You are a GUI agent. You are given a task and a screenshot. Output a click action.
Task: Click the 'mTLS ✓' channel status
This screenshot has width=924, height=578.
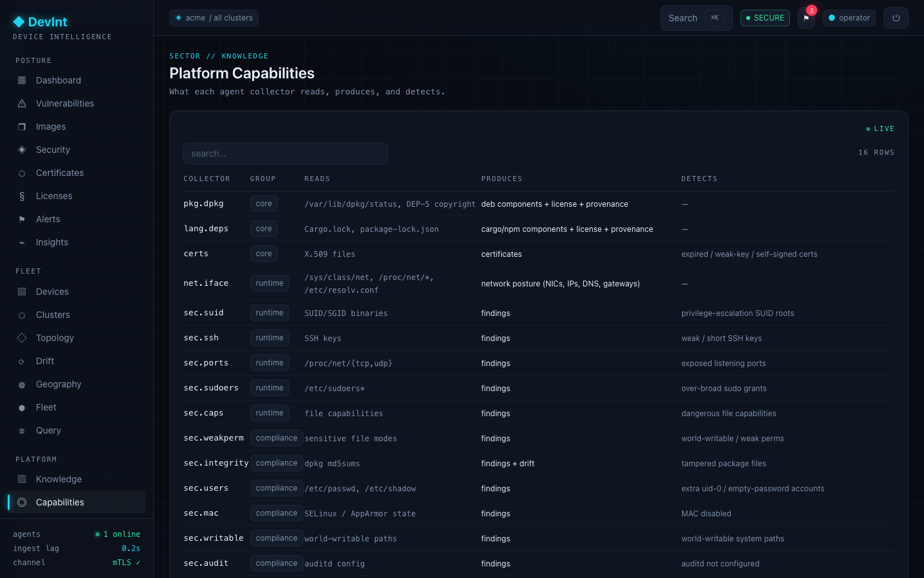pyautogui.click(x=126, y=563)
